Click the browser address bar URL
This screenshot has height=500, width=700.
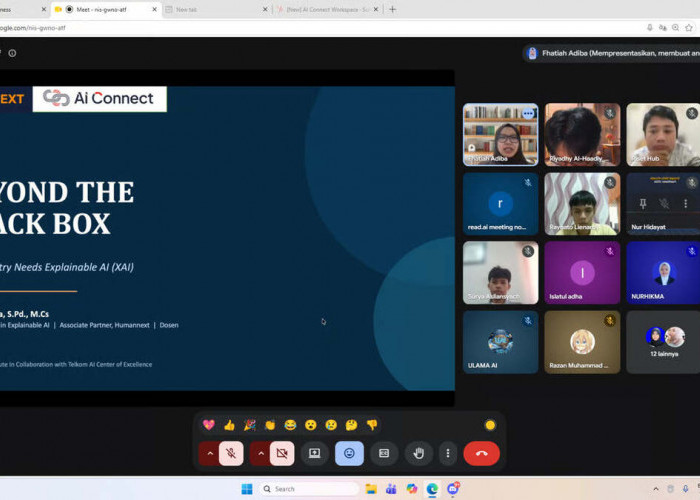tap(32, 28)
